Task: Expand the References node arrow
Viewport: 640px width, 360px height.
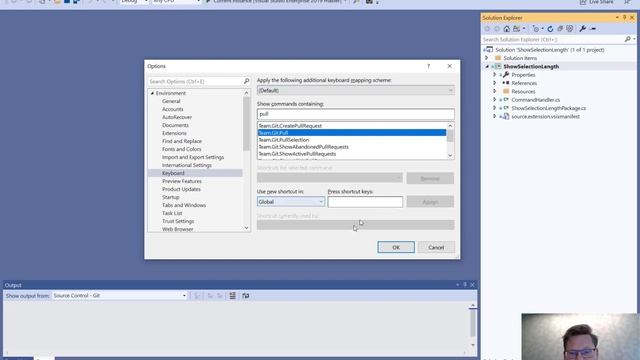Action: click(494, 83)
